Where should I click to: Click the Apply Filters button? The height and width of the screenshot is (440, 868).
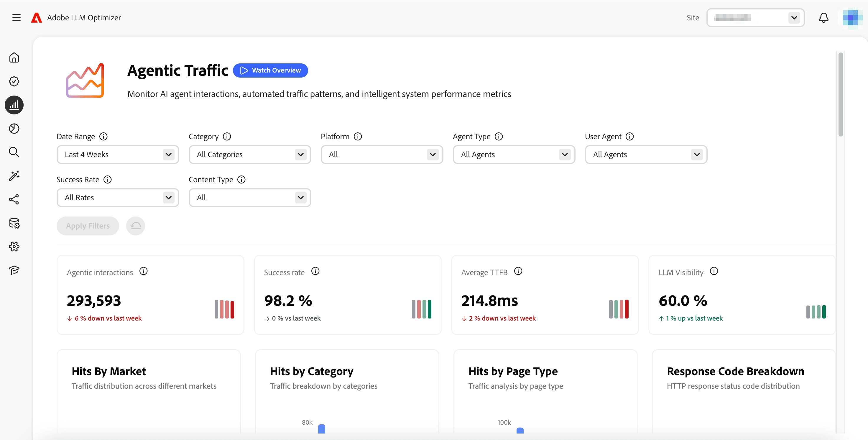pyautogui.click(x=88, y=226)
